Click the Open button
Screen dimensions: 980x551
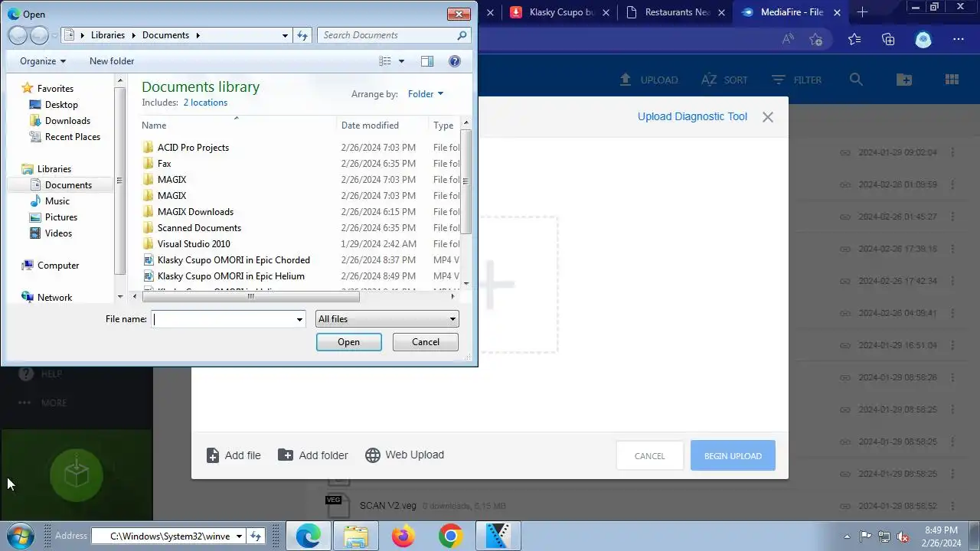(348, 342)
